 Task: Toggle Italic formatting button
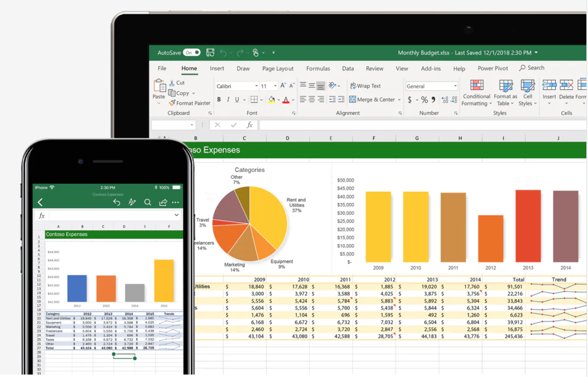[228, 100]
